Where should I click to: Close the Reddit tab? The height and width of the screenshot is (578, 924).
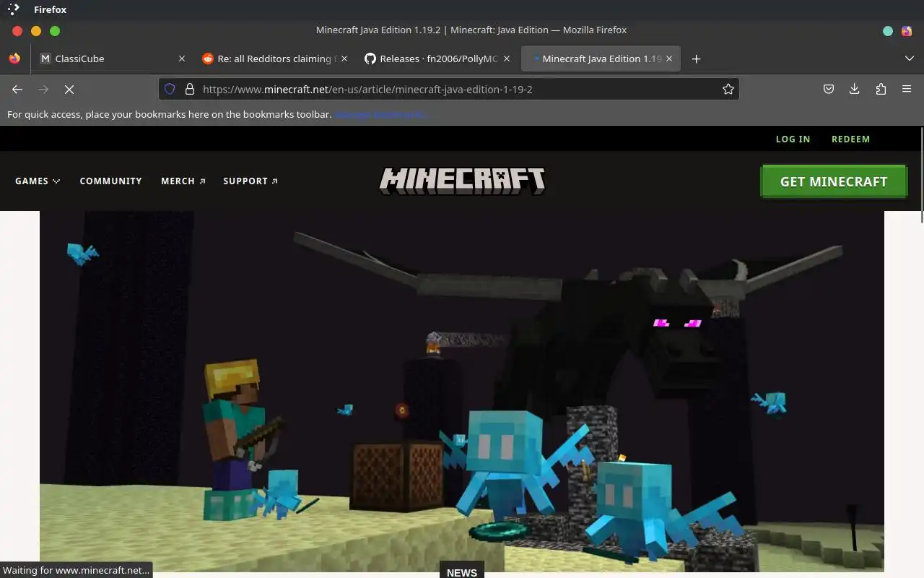click(344, 59)
